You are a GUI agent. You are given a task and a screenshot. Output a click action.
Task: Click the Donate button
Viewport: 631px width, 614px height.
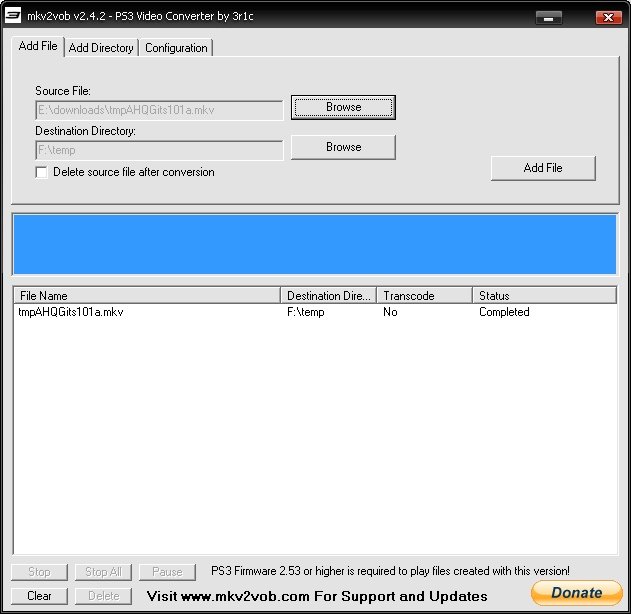[x=577, y=593]
